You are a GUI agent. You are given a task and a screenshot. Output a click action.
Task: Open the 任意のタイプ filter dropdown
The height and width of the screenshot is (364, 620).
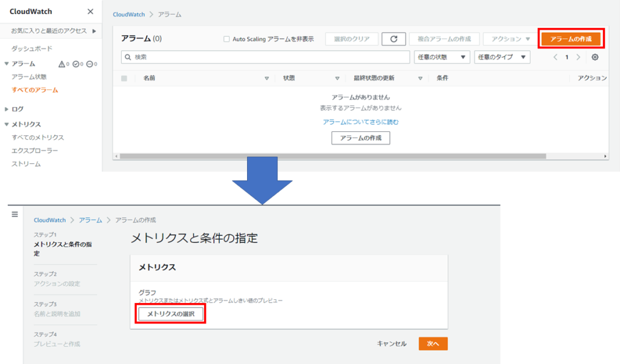[502, 57]
